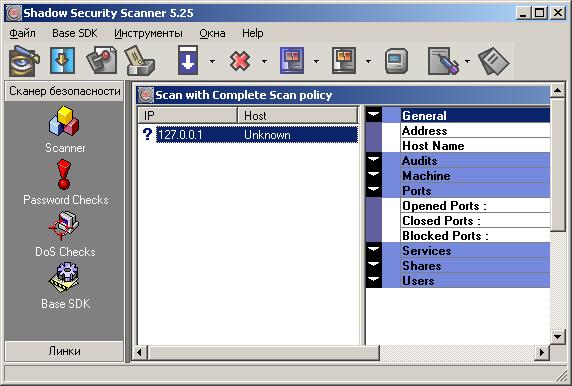Click the computer monitor toolbar icon
Viewport: 572px width, 386px height.
(396, 61)
